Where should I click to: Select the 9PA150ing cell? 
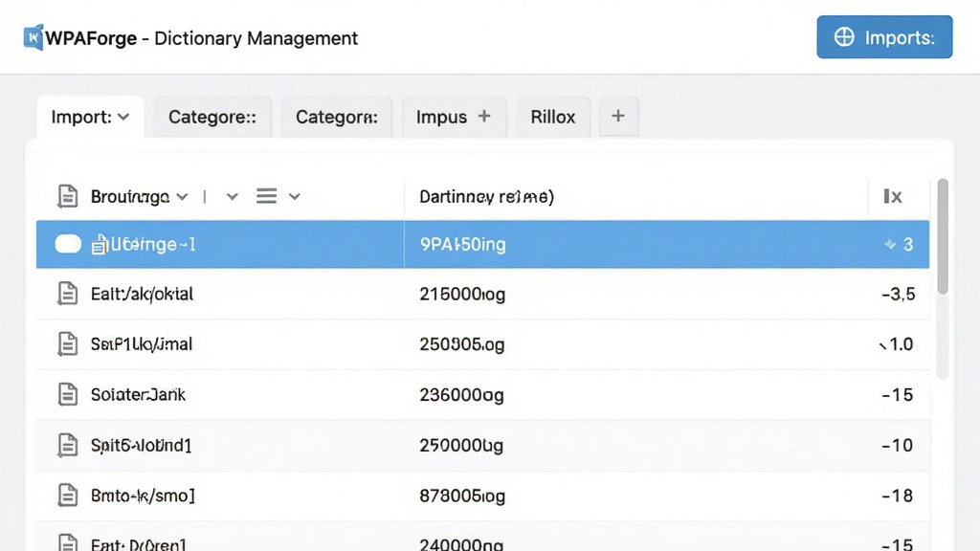click(x=463, y=244)
